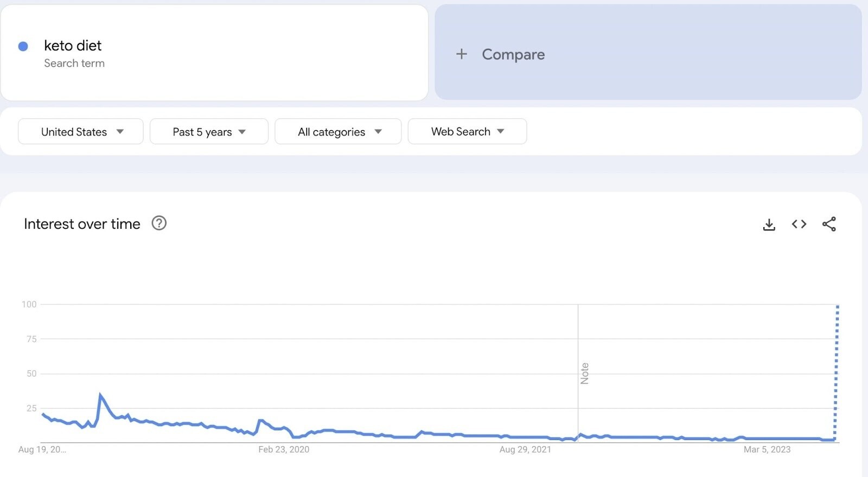This screenshot has width=868, height=477.
Task: Click the Aug 29, 2021 axis label
Action: pyautogui.click(x=525, y=449)
